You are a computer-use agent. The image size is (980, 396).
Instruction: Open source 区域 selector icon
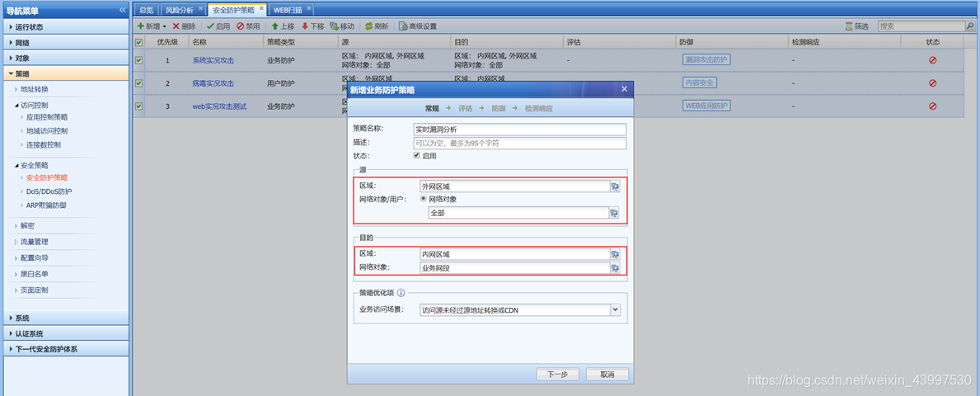coord(614,186)
